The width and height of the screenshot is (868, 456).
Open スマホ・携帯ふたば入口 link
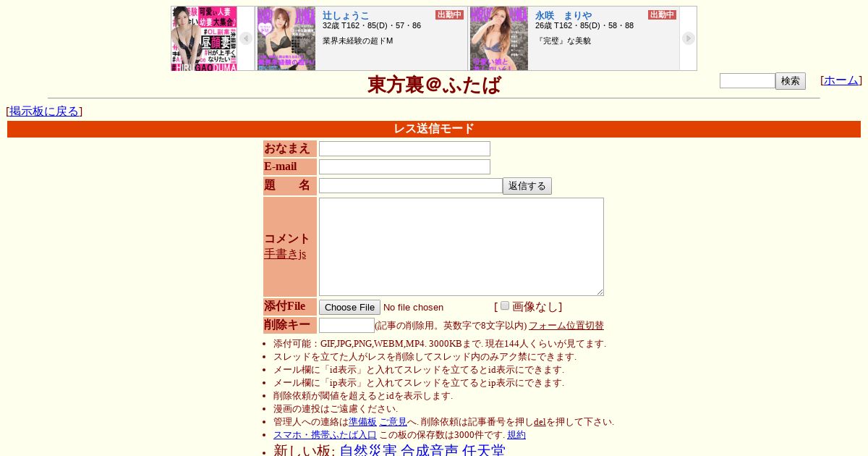[325, 435]
